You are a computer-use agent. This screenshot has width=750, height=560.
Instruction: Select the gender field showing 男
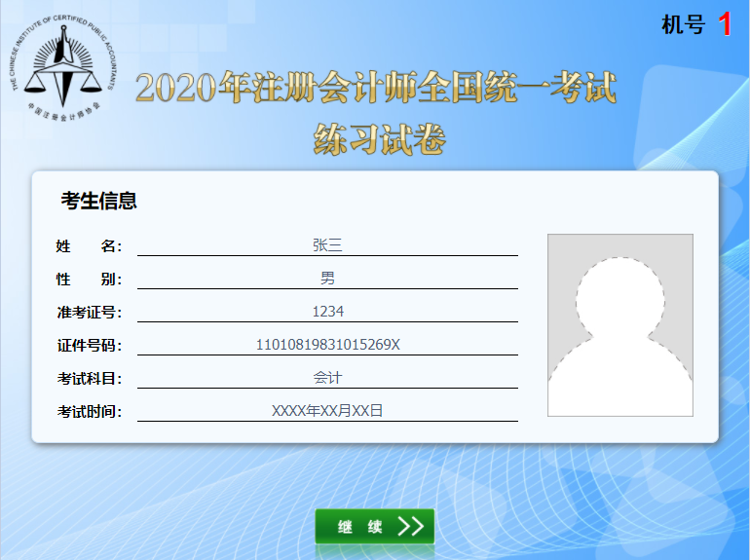[327, 279]
